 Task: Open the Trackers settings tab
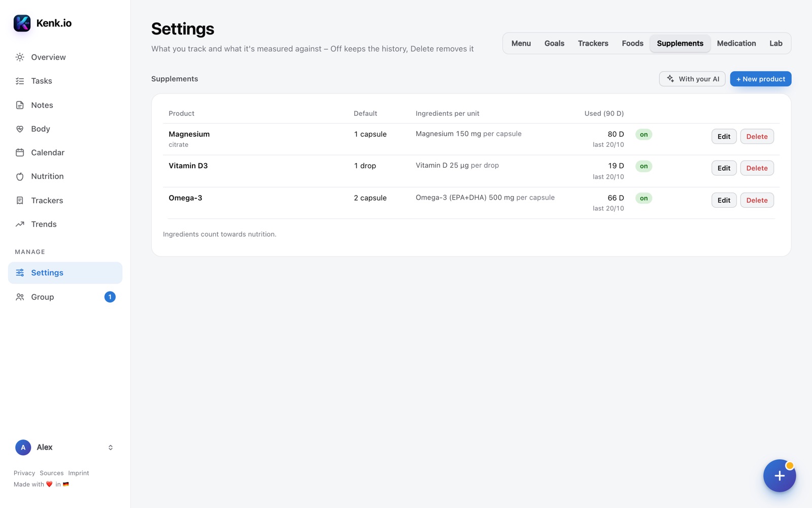click(593, 43)
